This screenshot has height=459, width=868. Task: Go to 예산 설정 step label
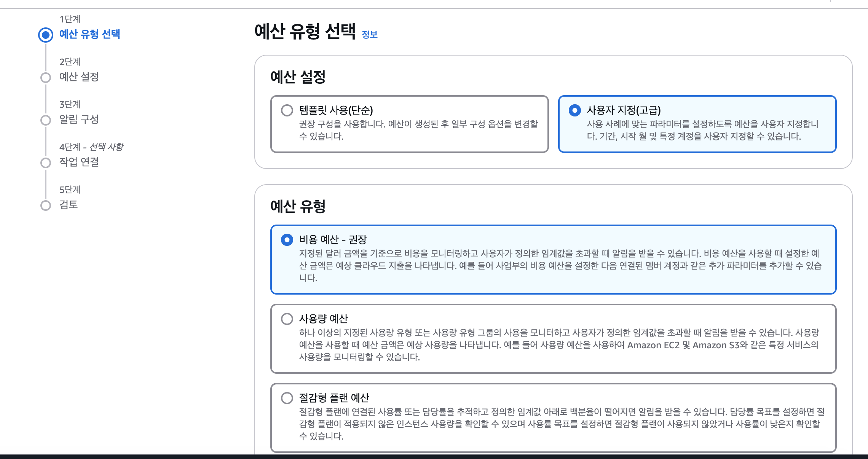[79, 77]
